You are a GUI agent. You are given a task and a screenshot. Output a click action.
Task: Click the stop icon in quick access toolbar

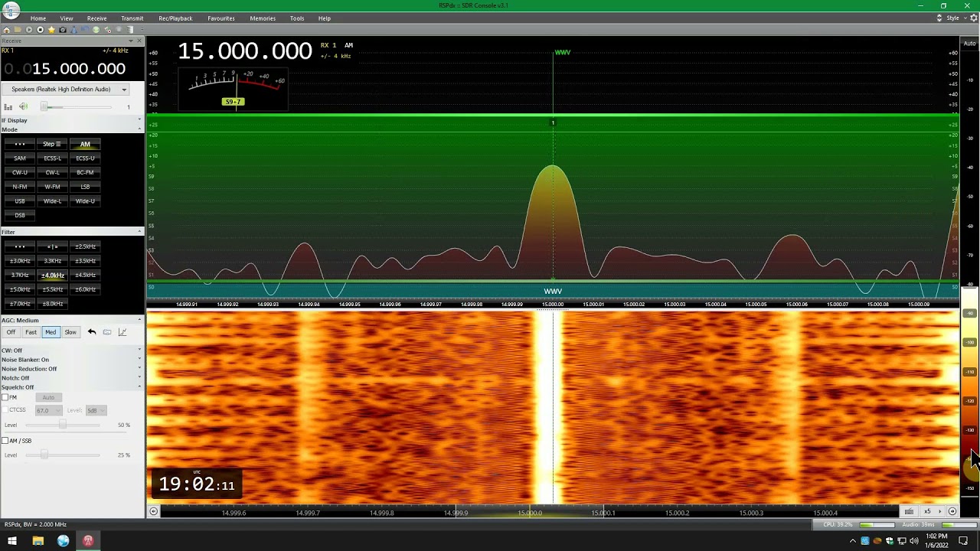coord(41,30)
